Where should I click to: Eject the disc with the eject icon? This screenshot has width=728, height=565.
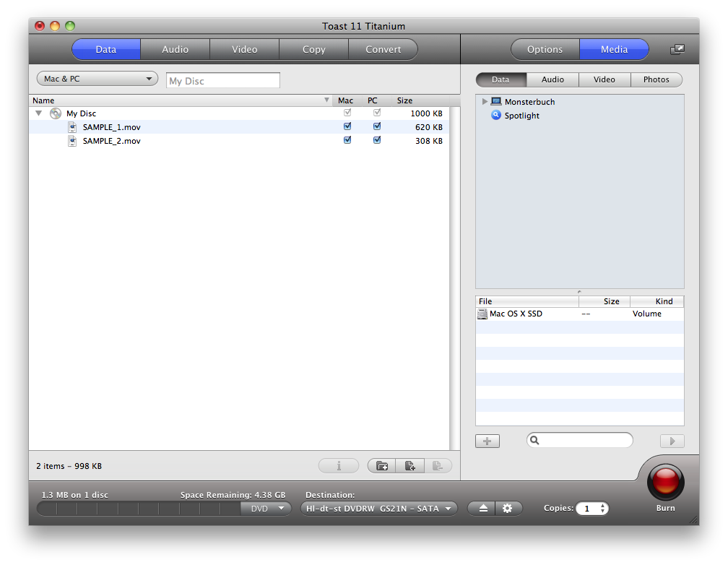click(482, 509)
